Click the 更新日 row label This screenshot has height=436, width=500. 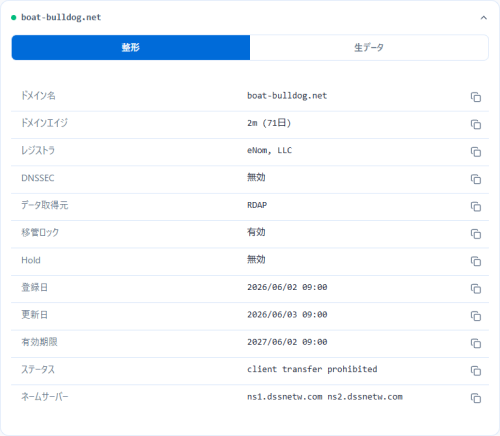[x=34, y=314]
